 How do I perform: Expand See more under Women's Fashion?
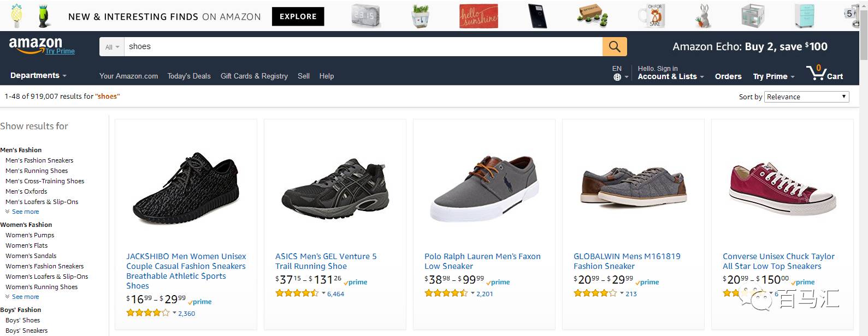point(25,297)
